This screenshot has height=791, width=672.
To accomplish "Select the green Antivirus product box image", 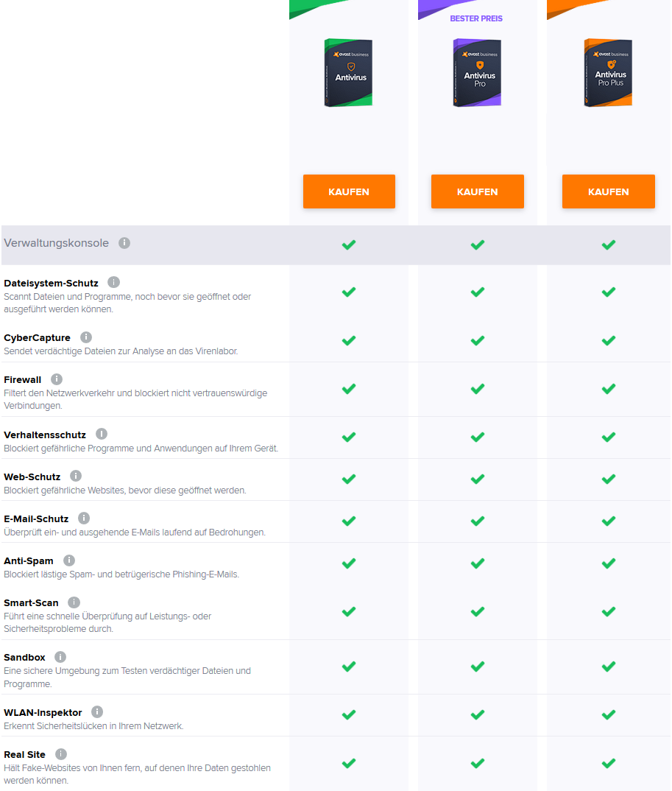I will [348, 73].
